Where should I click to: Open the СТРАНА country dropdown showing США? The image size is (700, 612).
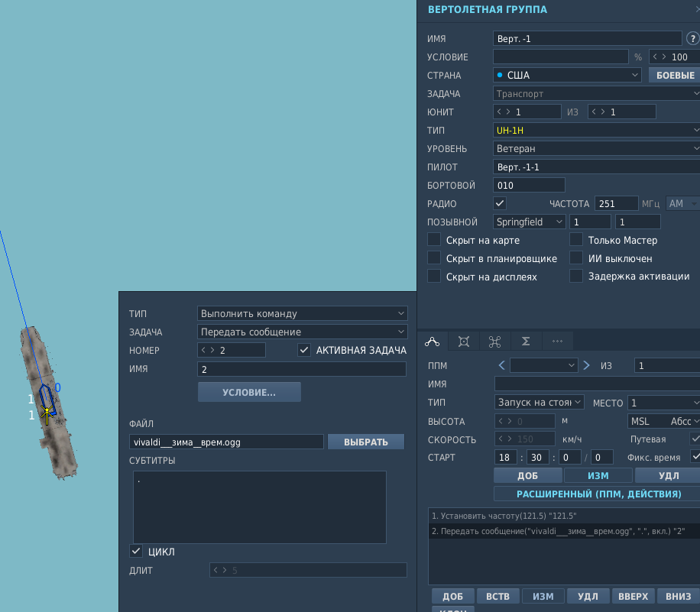point(567,75)
